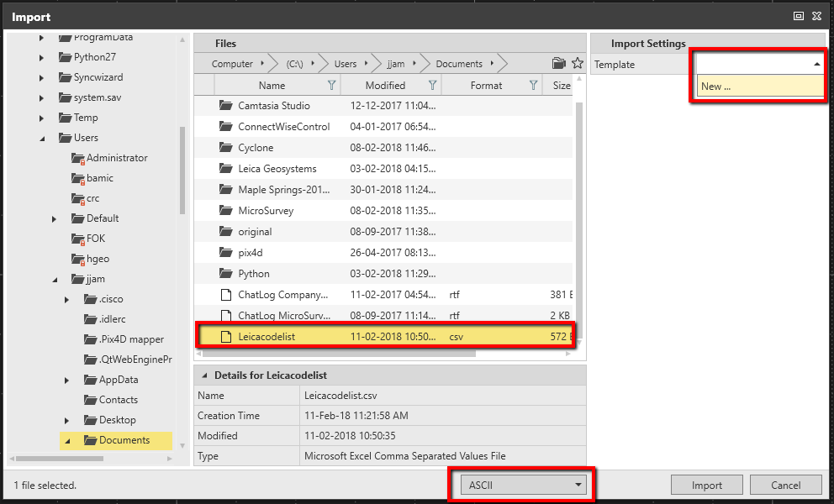Select the ChatLog Company rtf file
The width and height of the screenshot is (834, 504).
[282, 295]
